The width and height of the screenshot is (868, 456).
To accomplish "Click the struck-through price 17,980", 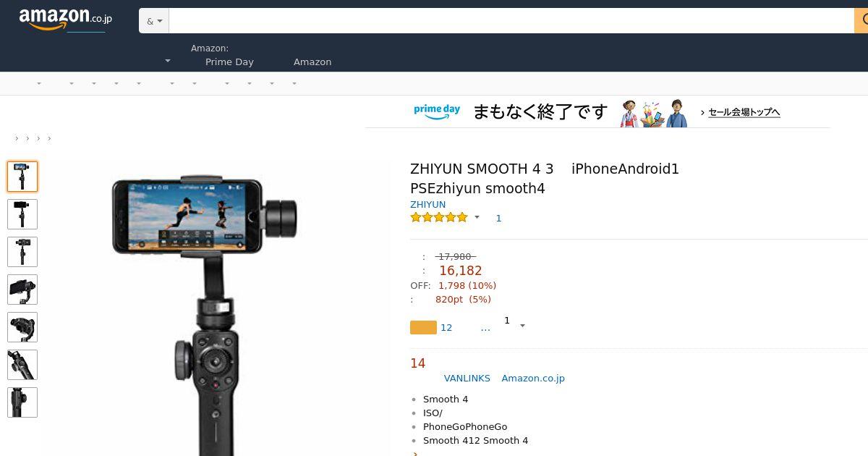I will 456,257.
